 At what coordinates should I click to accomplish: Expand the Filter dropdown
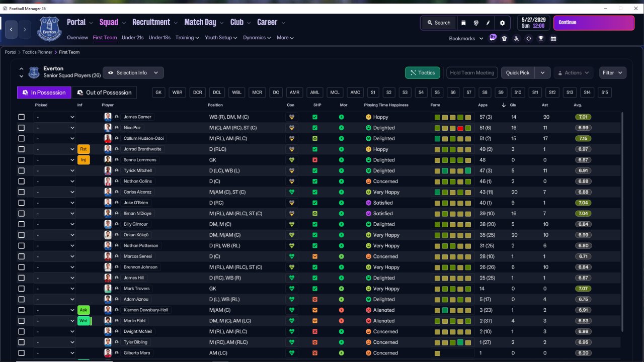[x=612, y=73]
